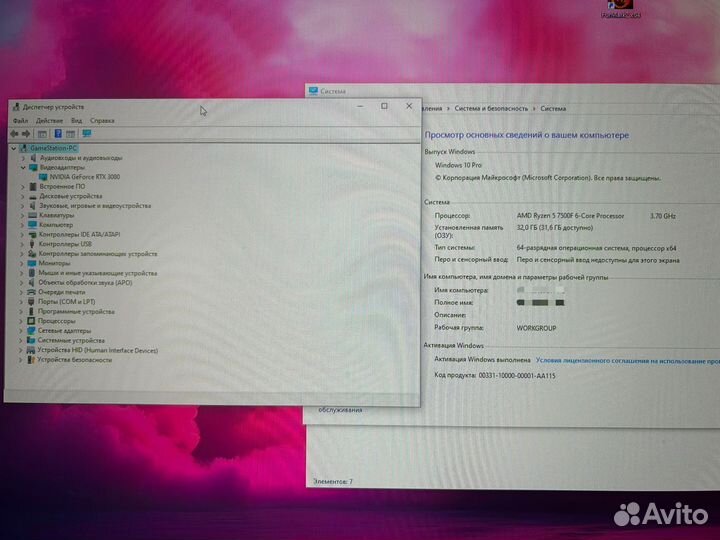
Task: Collapse the Видеоадаптеры category
Action: 23,168
